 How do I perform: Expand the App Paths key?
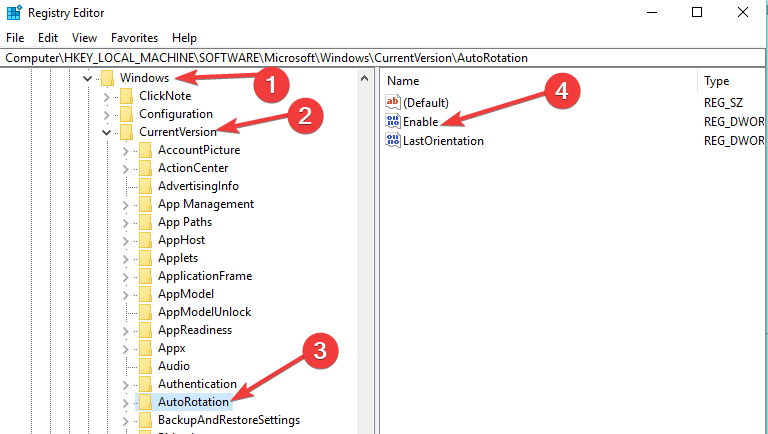[x=125, y=223]
